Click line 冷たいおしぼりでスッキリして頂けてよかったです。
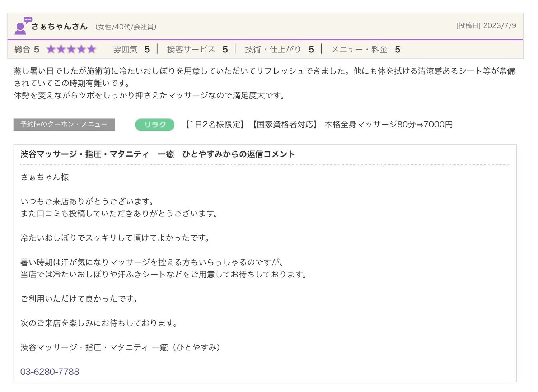 (115, 238)
